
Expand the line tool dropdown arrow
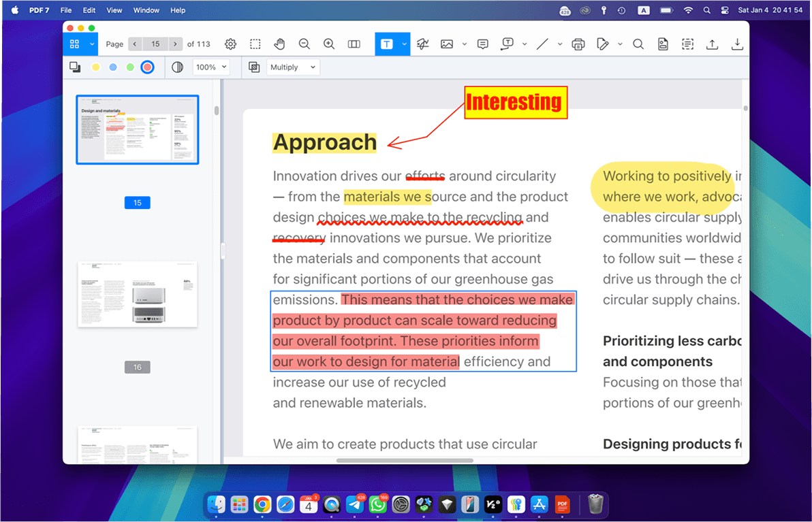(560, 44)
